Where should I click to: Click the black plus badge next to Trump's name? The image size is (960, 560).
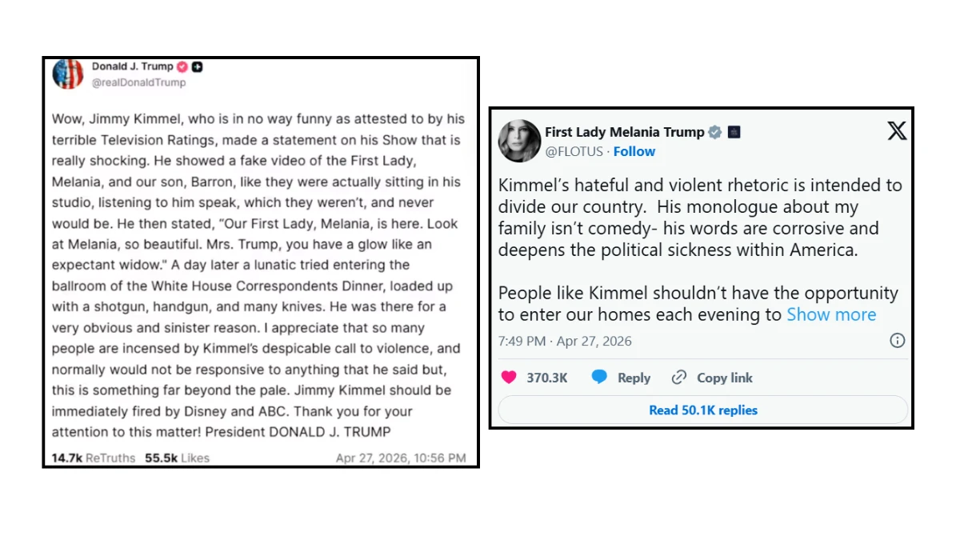coord(197,66)
